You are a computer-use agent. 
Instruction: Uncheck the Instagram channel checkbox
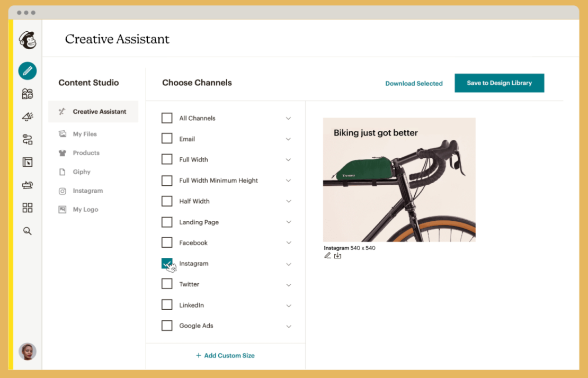point(167,263)
